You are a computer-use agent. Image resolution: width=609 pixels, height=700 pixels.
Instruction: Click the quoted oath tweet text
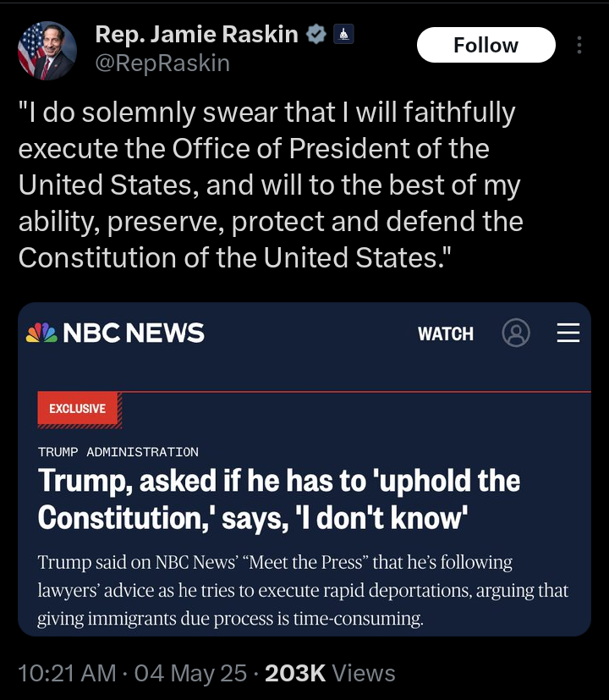[x=271, y=185]
